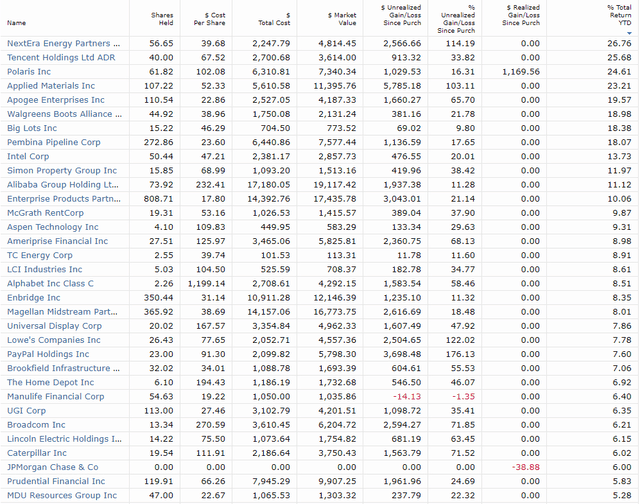Sort by $ Cost Per Share header
Viewport: 640px width, 504px height.
(209, 19)
